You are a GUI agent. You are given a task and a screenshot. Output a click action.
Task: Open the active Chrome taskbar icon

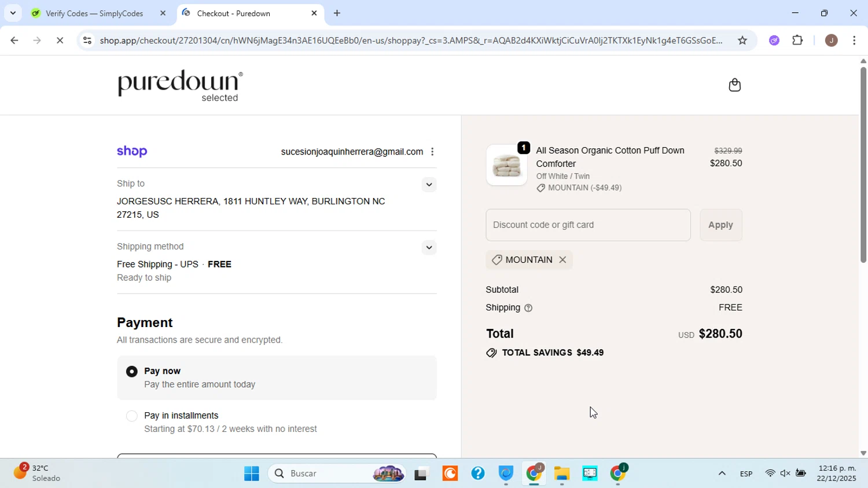(x=534, y=474)
